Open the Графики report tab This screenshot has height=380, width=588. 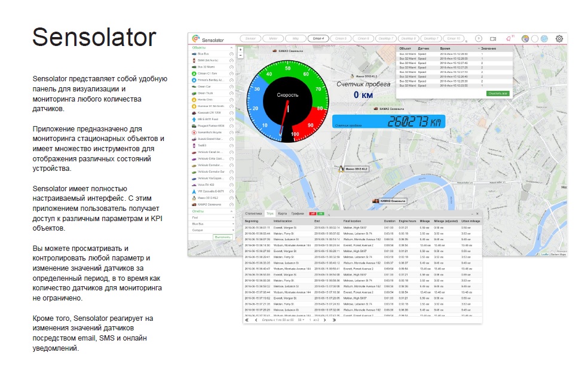coord(298,213)
